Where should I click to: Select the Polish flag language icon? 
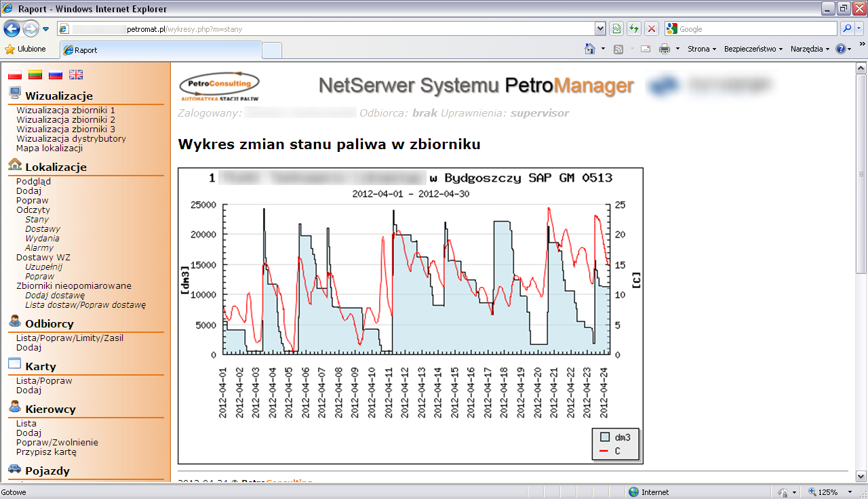14,75
